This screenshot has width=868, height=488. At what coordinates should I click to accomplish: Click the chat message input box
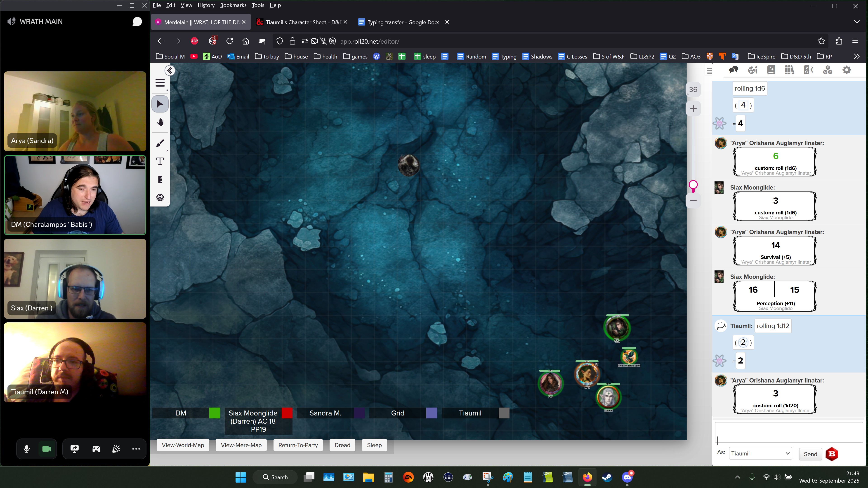click(788, 432)
